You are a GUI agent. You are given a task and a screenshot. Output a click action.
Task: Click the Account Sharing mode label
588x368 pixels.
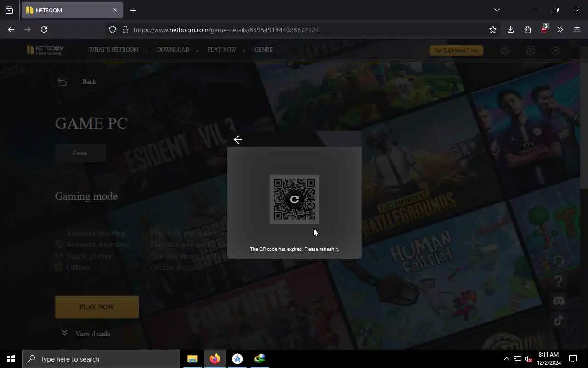96,233
